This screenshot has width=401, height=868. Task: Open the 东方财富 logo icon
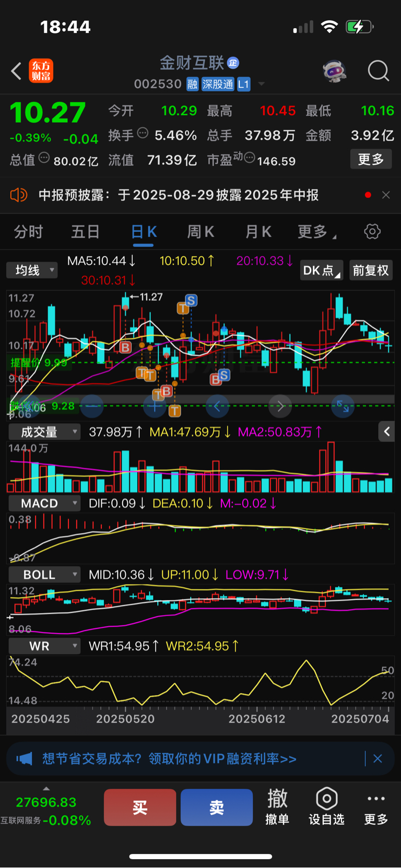coord(41,71)
